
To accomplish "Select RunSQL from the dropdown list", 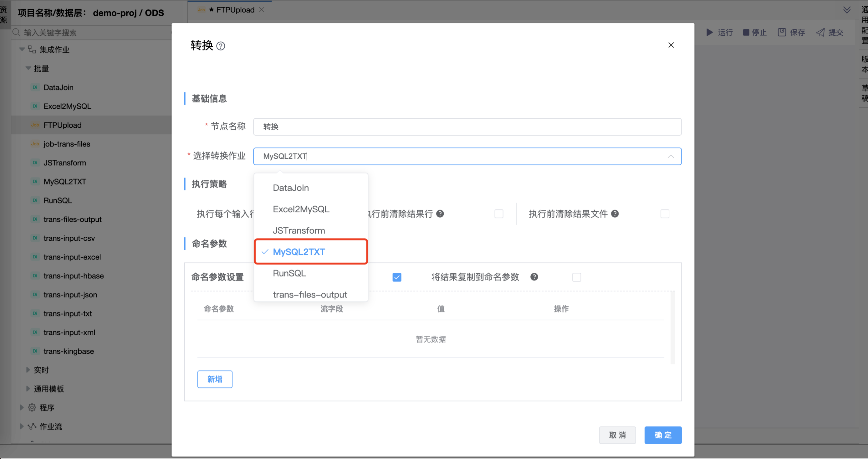I will point(289,273).
